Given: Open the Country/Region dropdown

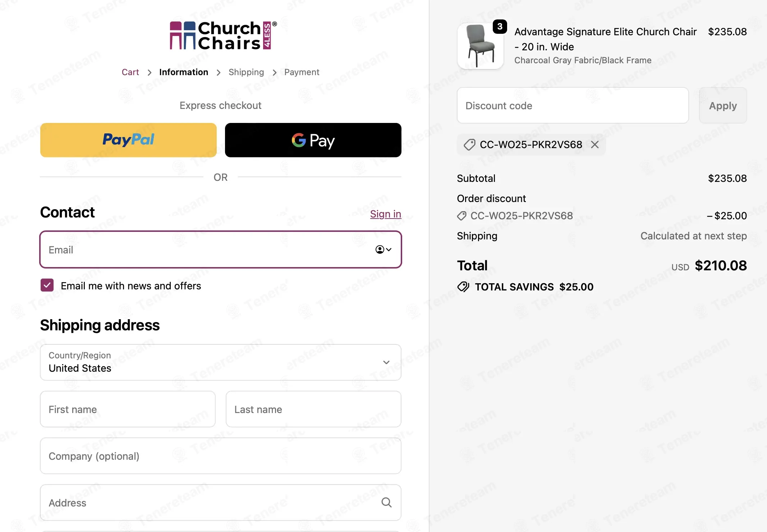Looking at the screenshot, I should (x=220, y=362).
